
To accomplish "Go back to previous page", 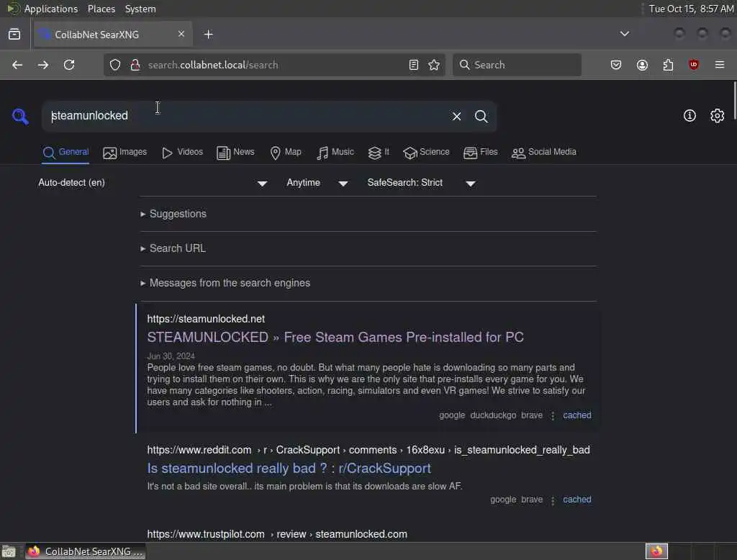I will pos(17,65).
